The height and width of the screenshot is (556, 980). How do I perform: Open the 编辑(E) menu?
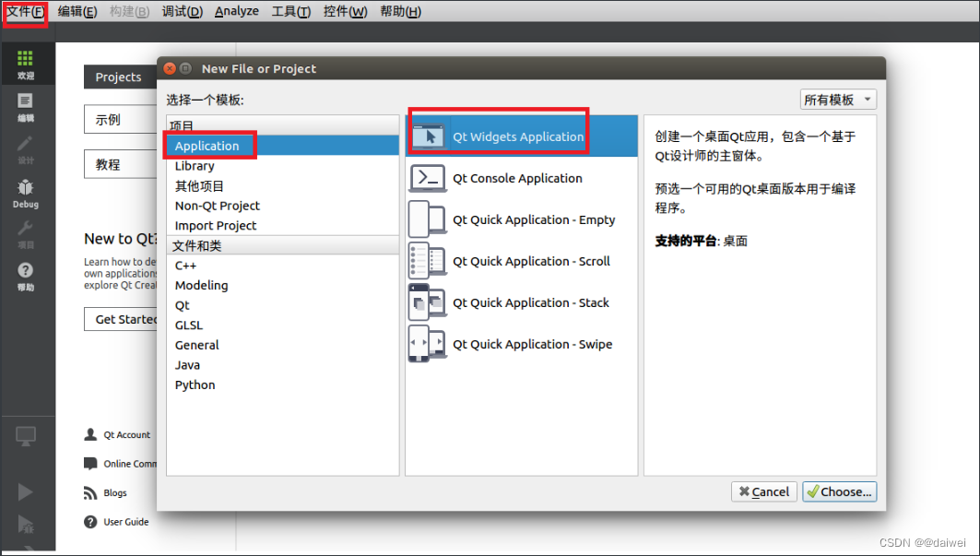coord(77,11)
